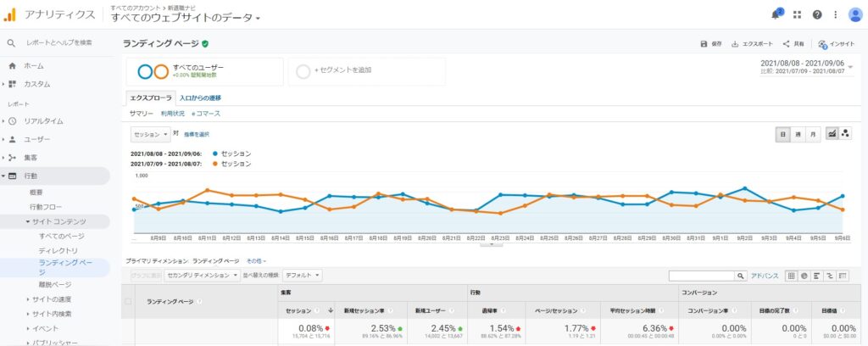Open the Google apps grid
This screenshot has height=346, width=868.
tap(797, 15)
